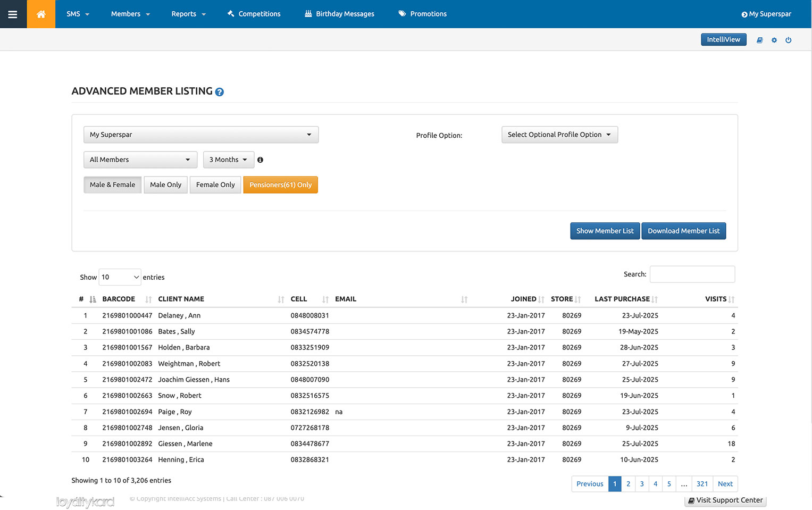This screenshot has height=510, width=812.
Task: Open the book icon beside IntelliView
Action: [759, 40]
